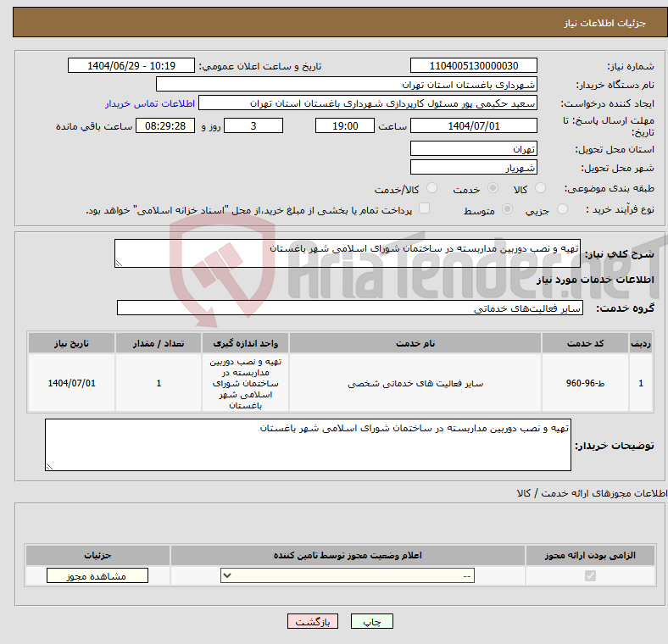This screenshot has height=644, width=668.
Task: Select the جزیی purchase type radio
Action: click(x=562, y=208)
